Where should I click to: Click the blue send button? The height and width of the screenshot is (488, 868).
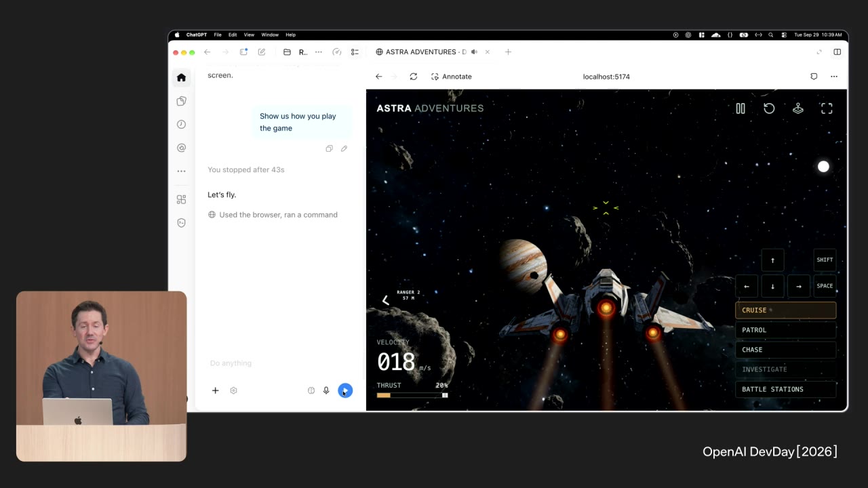click(345, 390)
